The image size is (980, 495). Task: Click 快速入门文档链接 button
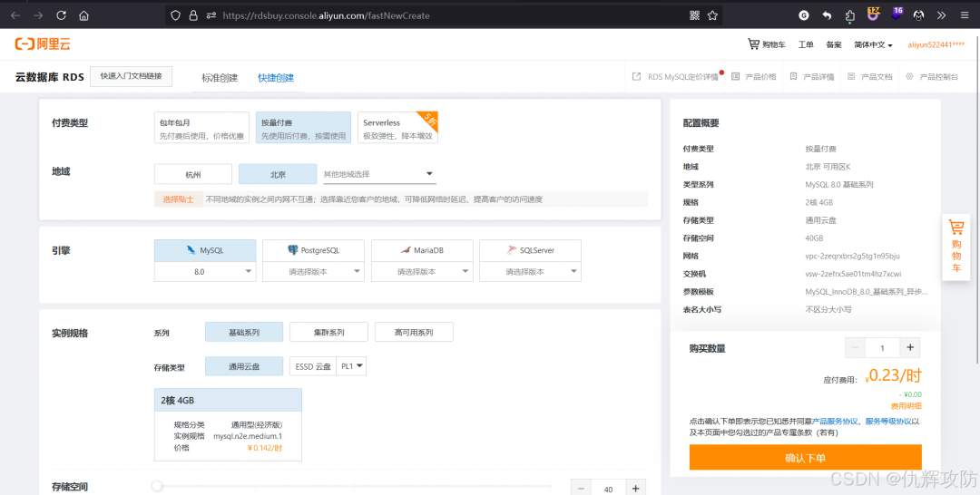[x=132, y=76]
